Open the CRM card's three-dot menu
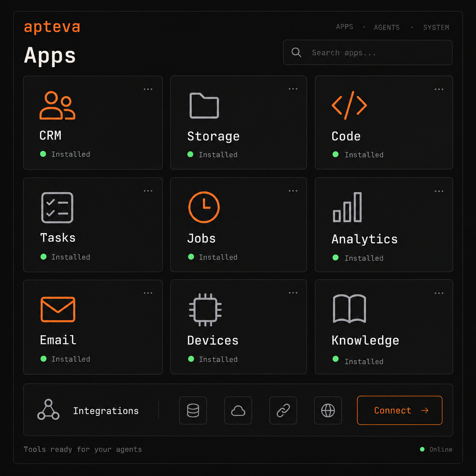This screenshot has height=476, width=476. point(148,89)
